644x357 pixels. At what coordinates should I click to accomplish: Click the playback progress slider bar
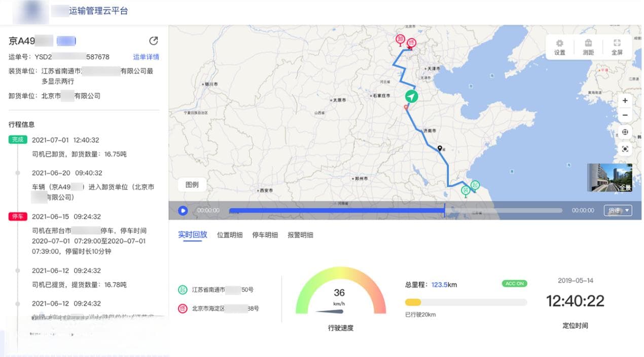point(396,210)
